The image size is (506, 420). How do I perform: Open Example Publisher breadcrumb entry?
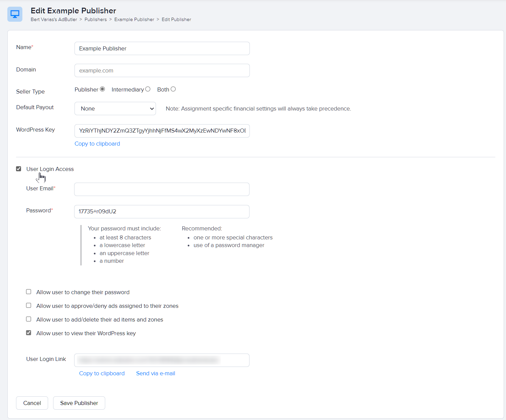[134, 19]
